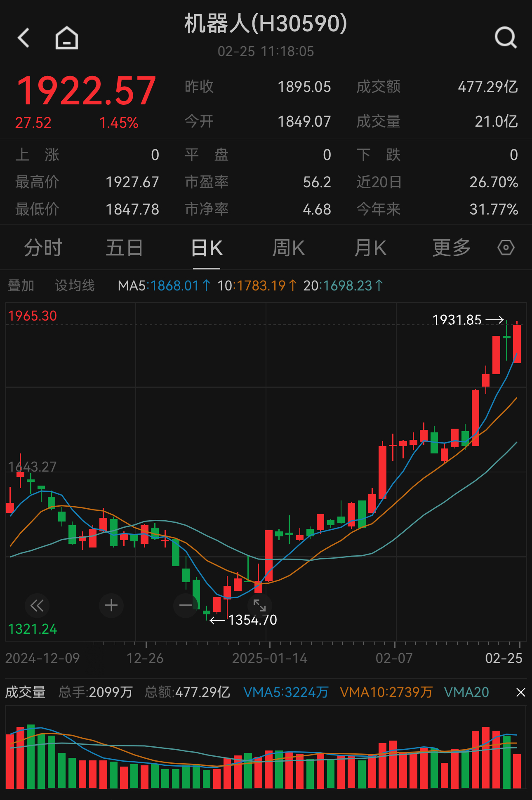532x800 pixels.
Task: Switch to 周K tab
Action: pos(289,248)
